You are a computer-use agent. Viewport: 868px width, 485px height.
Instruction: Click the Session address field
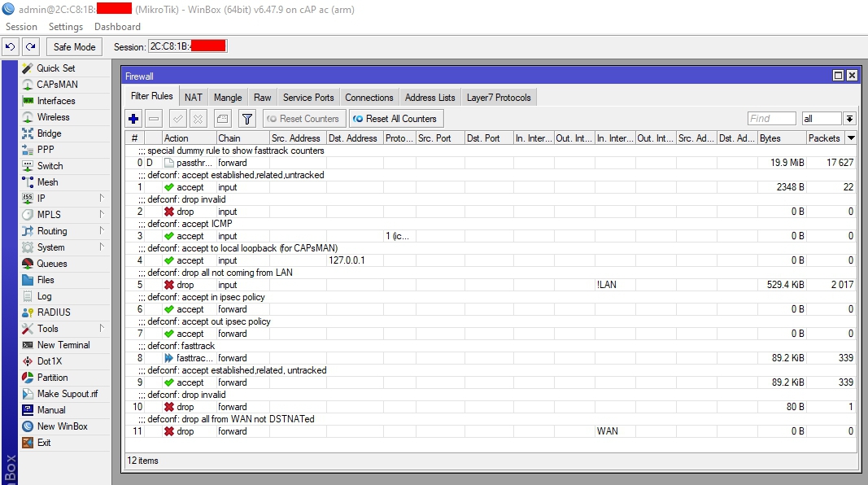[188, 46]
